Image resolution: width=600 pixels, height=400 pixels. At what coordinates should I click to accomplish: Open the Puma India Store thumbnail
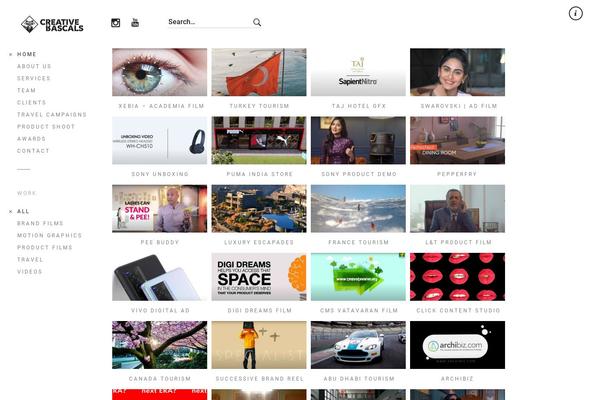point(259,140)
